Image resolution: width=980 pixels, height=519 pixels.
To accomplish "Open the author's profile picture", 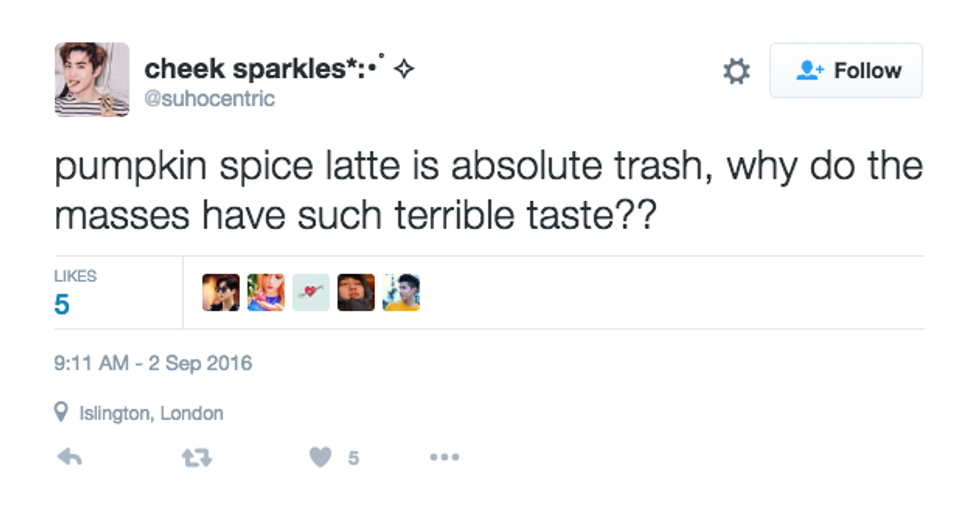I will click(x=91, y=80).
